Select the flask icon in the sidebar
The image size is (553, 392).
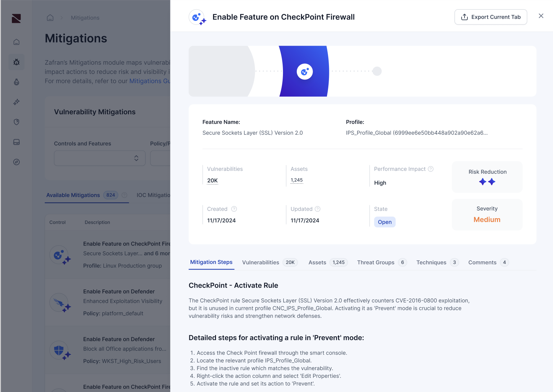click(16, 82)
